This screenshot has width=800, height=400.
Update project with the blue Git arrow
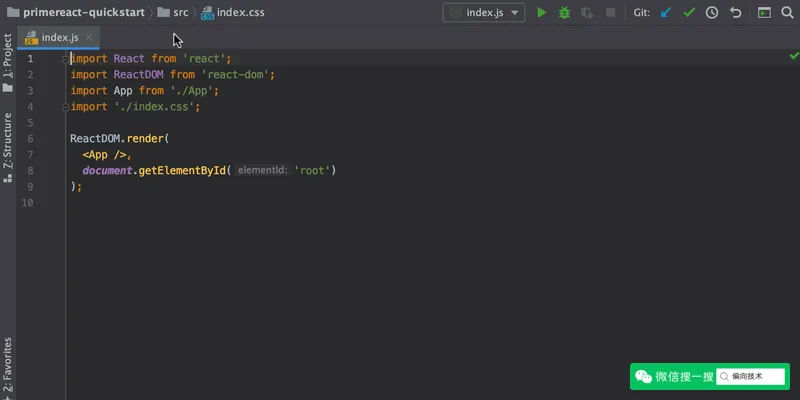tap(666, 13)
